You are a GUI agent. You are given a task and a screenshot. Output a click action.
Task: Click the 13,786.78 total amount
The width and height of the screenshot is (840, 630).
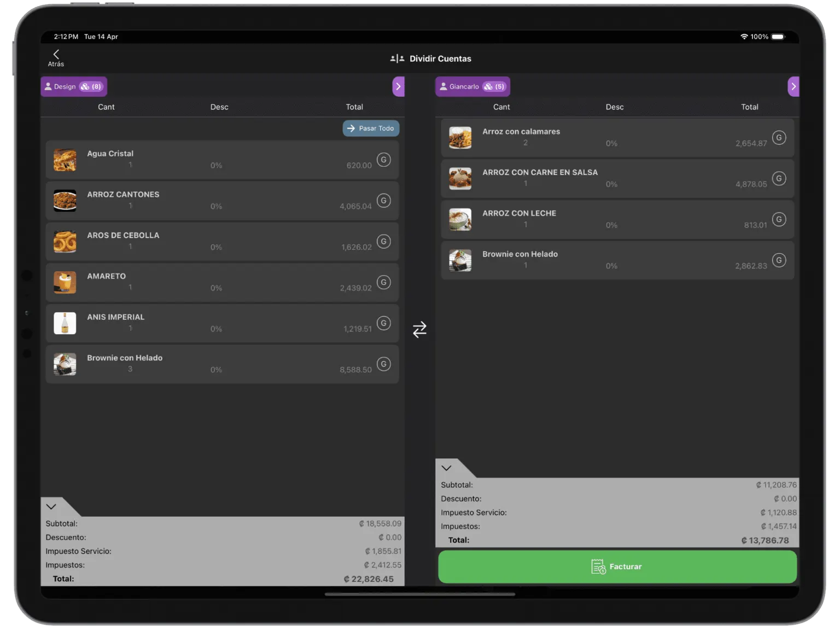[x=765, y=540]
